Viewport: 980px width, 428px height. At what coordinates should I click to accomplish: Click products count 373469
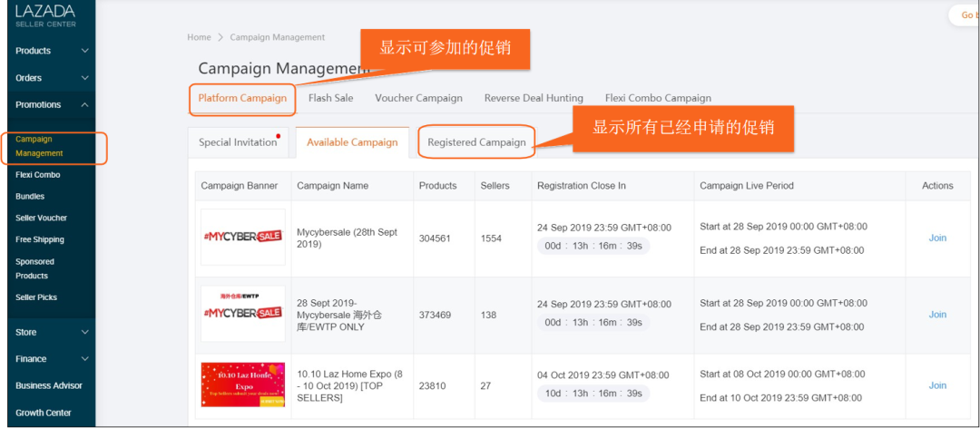[x=435, y=315]
